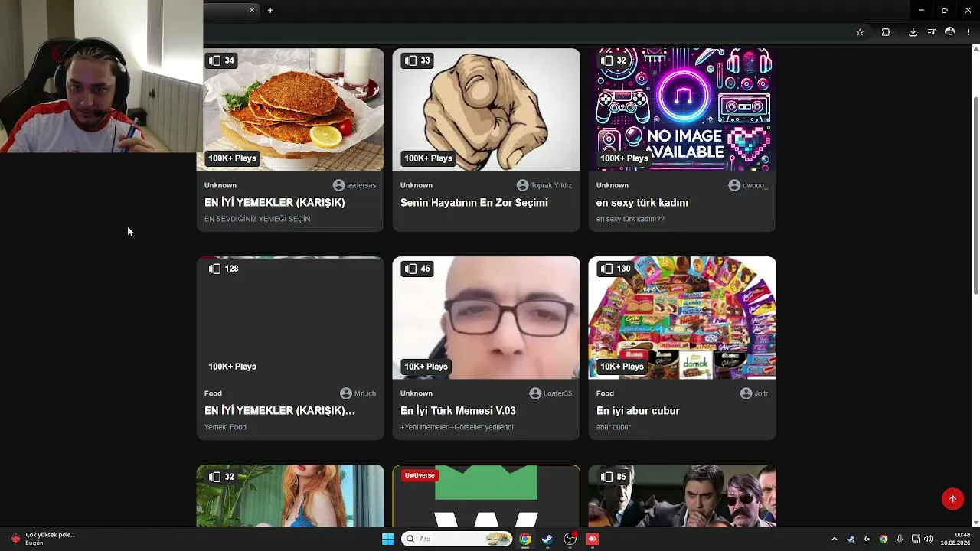980x551 pixels.
Task: Open the snack packages thumbnail
Action: coord(682,318)
